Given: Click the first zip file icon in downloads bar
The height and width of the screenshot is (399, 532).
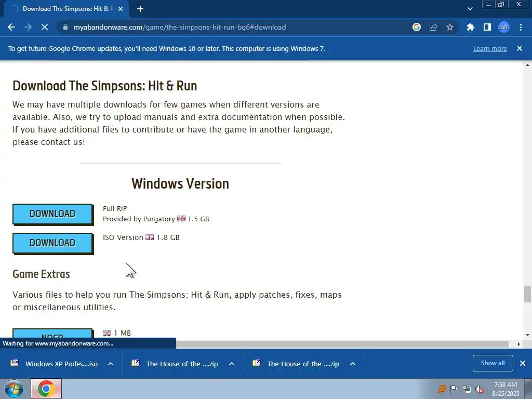Looking at the screenshot, I should click(136, 363).
